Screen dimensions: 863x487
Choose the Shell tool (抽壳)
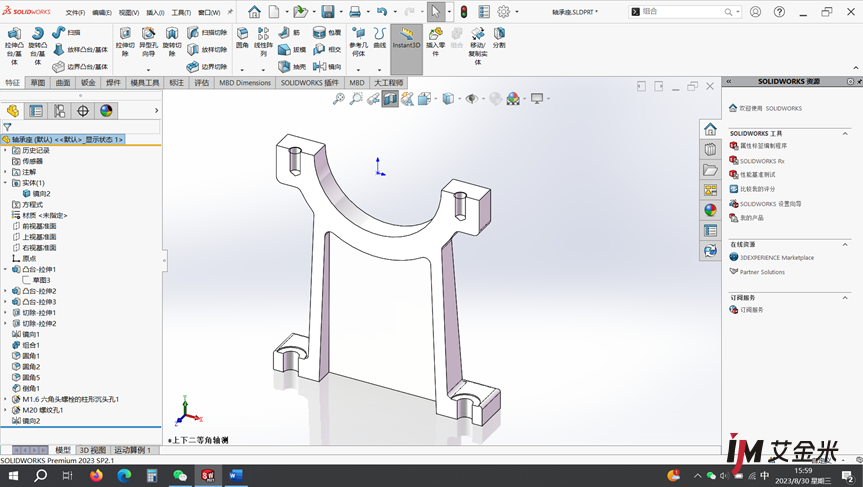coord(292,67)
